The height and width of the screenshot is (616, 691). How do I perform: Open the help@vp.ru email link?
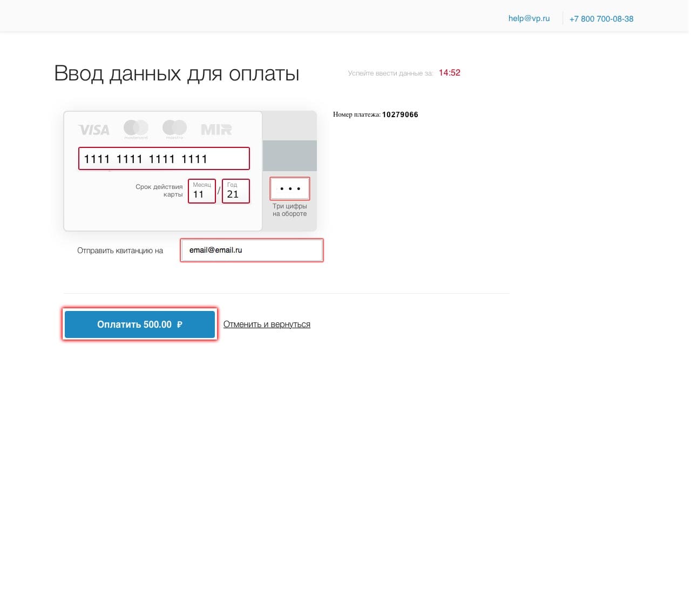click(x=529, y=18)
